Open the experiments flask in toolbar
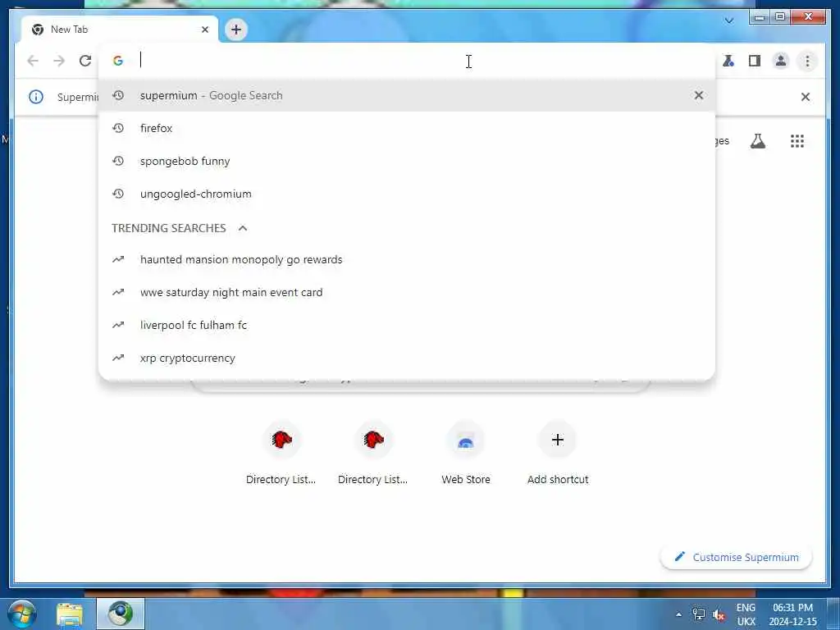This screenshot has height=630, width=840. (x=728, y=61)
